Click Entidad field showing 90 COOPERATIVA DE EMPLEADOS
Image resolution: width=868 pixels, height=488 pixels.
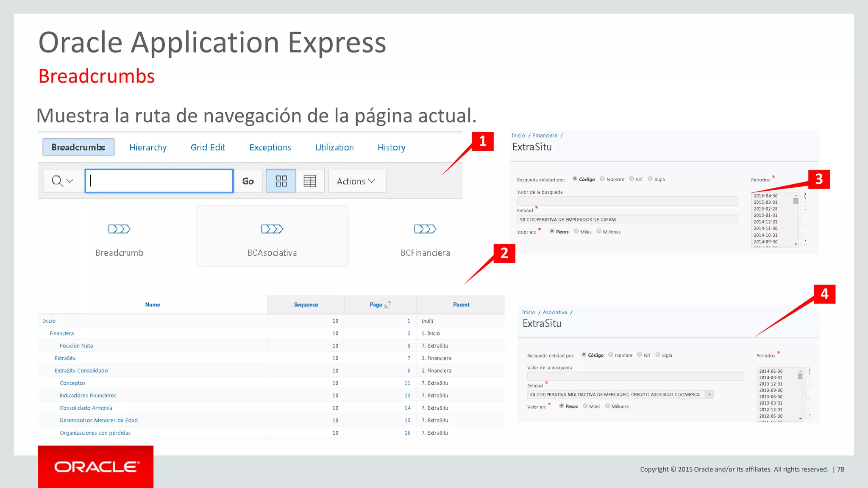(x=628, y=219)
